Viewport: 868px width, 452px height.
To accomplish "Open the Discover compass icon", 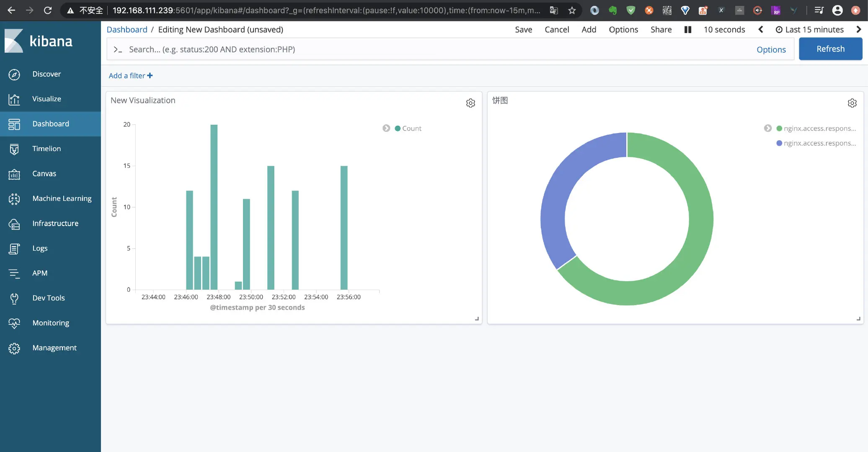I will (14, 74).
